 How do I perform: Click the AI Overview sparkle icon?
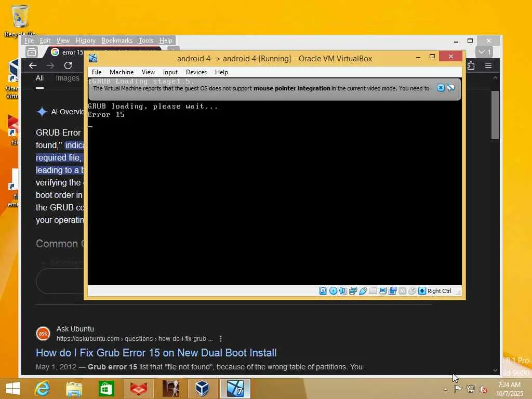[x=42, y=112]
